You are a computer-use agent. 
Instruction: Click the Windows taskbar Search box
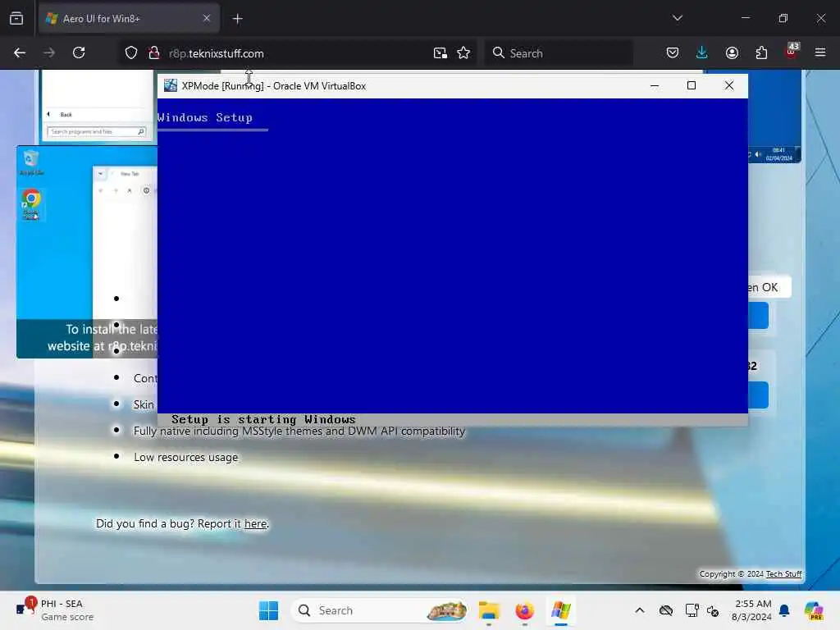click(379, 610)
